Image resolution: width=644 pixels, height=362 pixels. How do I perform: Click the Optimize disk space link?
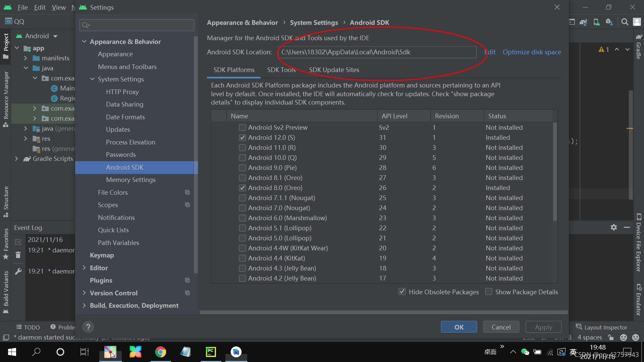[532, 52]
